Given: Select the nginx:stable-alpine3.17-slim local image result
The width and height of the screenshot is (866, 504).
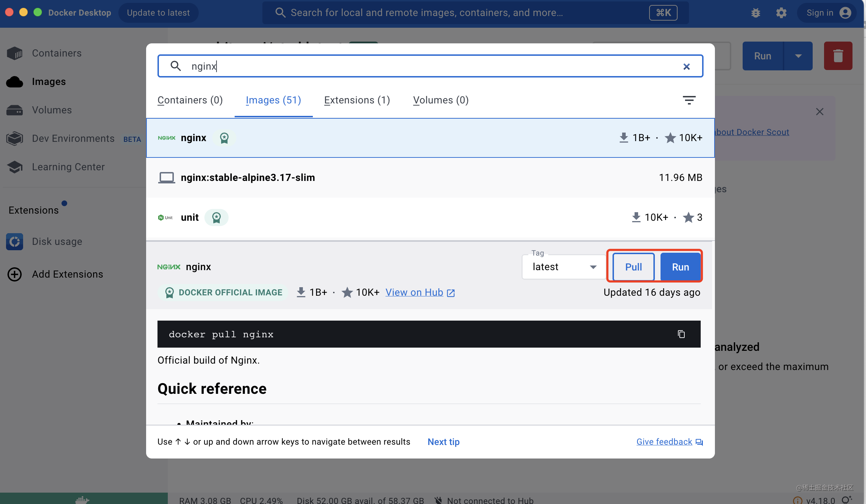Looking at the screenshot, I should click(x=430, y=178).
